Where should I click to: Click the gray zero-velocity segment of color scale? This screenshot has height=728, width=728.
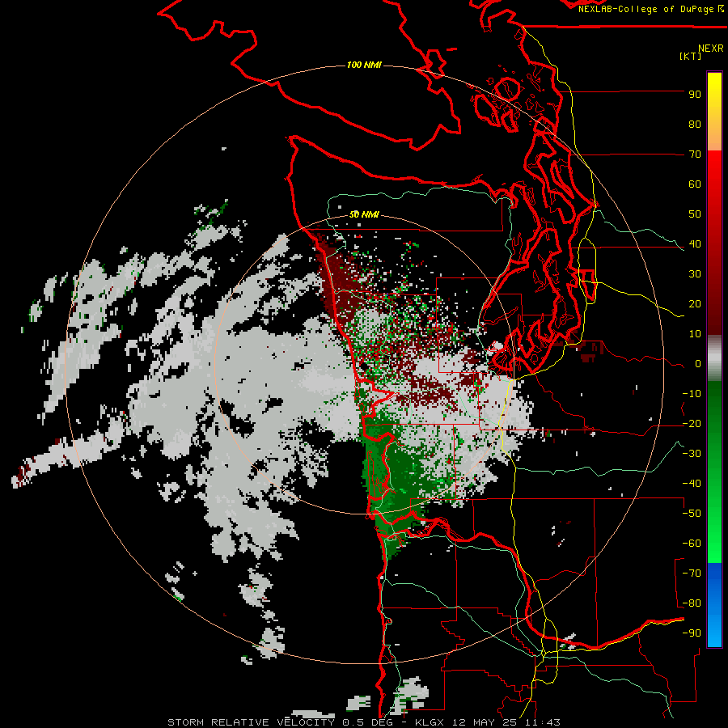coord(714,358)
